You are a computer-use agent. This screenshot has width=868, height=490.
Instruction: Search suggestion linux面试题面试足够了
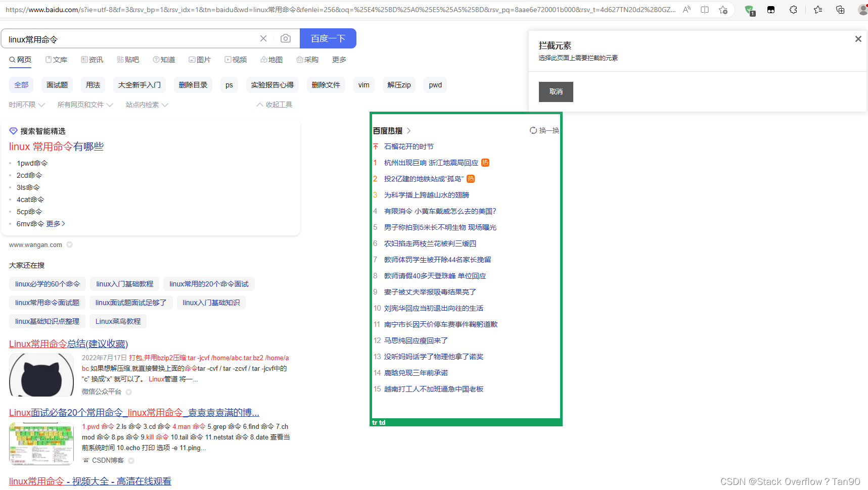[131, 303]
